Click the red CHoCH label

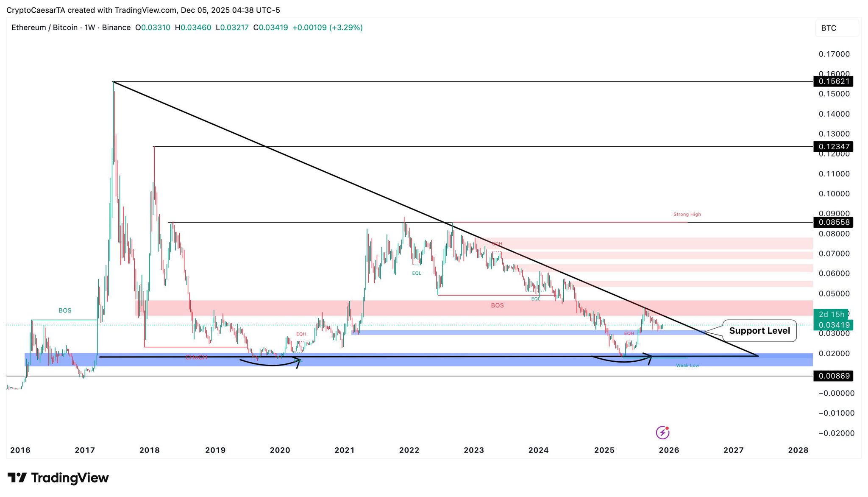(x=196, y=357)
